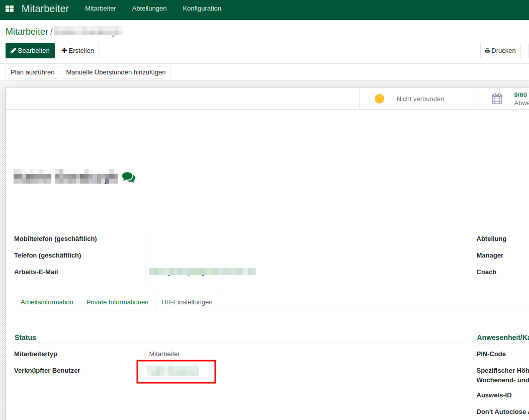Open the 9/60 absences stat button
Image resolution: width=529 pixels, height=420 pixels.
coord(503,99)
